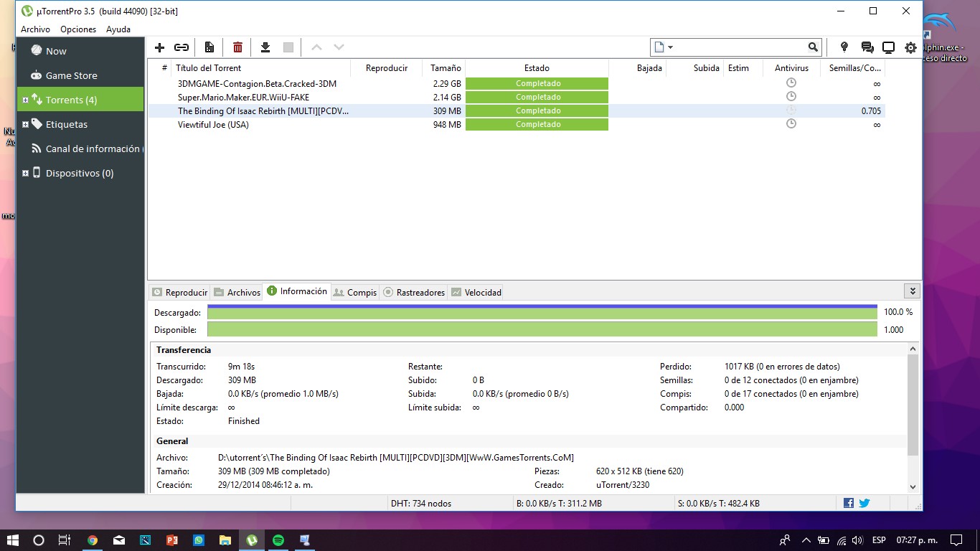Click Completado status bar of Viewtiful Joe
The width and height of the screenshot is (980, 551).
pyautogui.click(x=537, y=124)
